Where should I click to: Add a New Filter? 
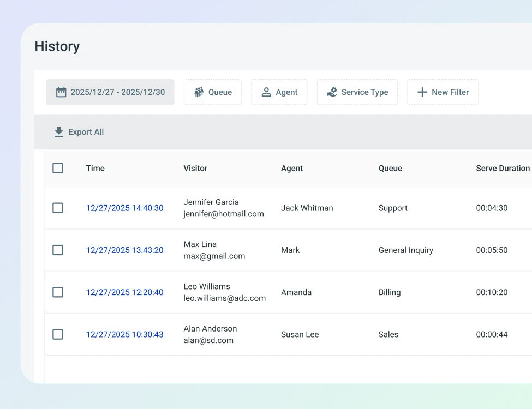pyautogui.click(x=443, y=92)
